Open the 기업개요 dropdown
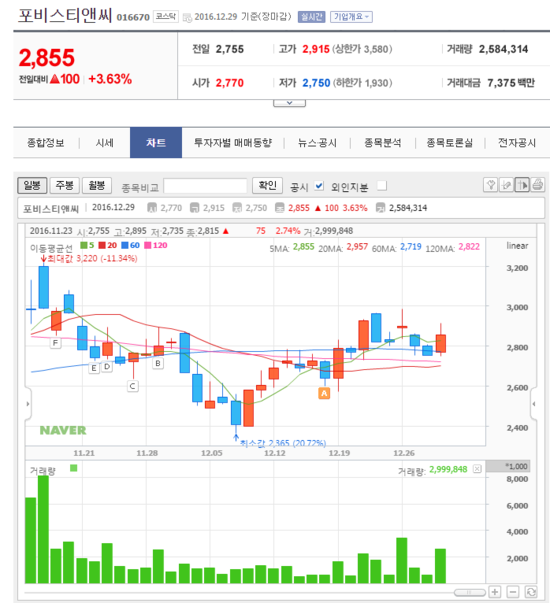This screenshot has width=550, height=603. click(x=351, y=17)
